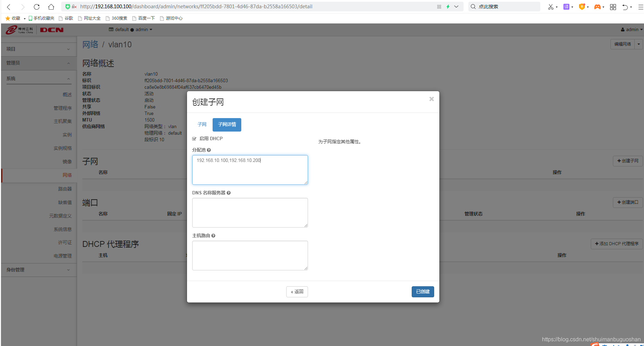Open 实例规格 in the sidebar
The height and width of the screenshot is (346, 644).
click(x=63, y=148)
